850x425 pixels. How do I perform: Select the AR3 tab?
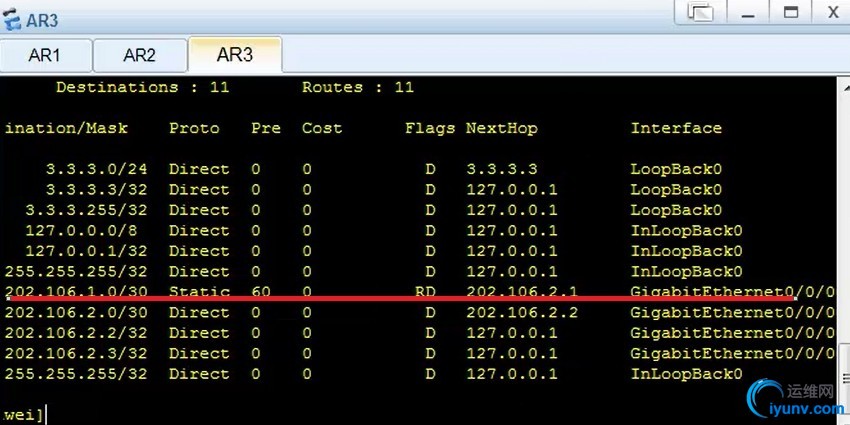click(235, 55)
